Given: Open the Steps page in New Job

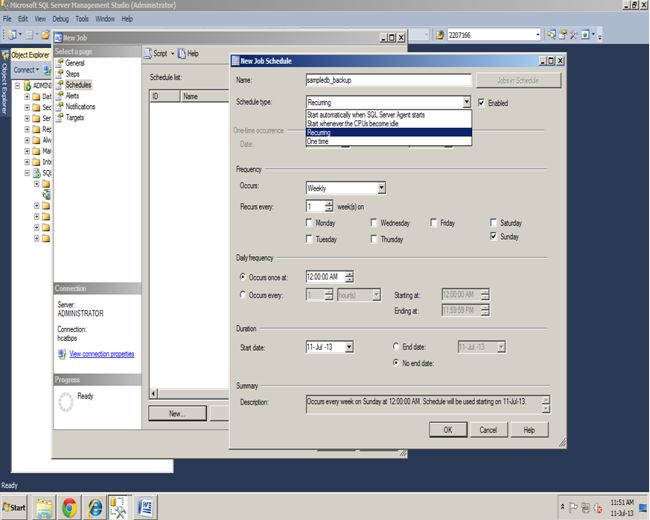Looking at the screenshot, I should coord(72,74).
